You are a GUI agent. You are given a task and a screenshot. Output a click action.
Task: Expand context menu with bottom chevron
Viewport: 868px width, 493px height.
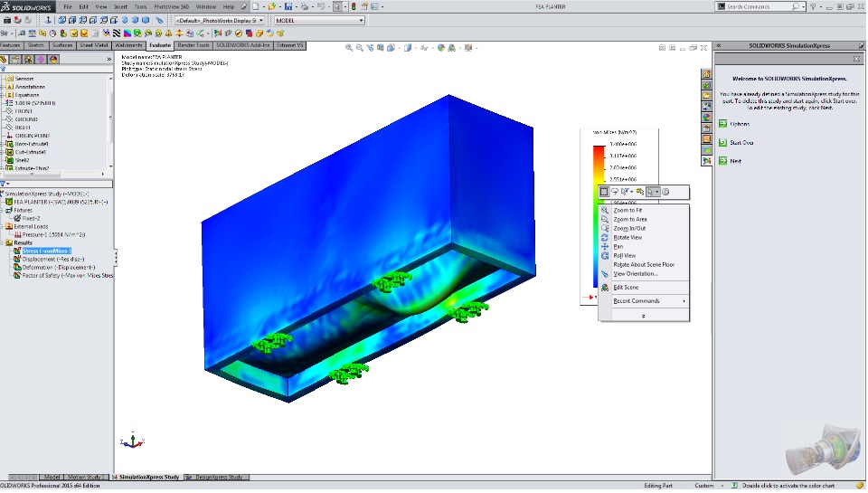643,317
